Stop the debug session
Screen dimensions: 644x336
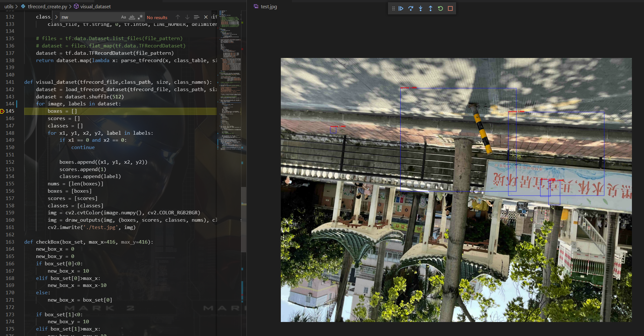[x=450, y=9]
